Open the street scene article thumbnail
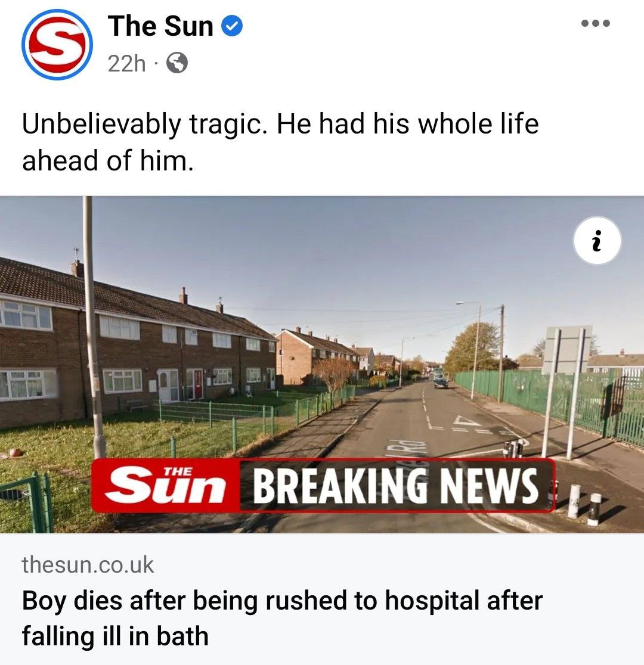Image resolution: width=644 pixels, height=665 pixels. [322, 365]
